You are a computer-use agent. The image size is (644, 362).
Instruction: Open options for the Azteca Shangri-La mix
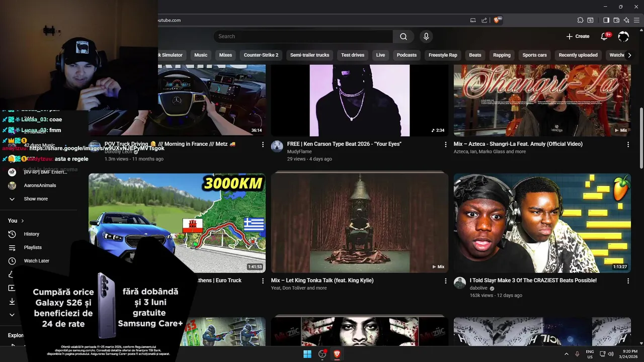pyautogui.click(x=628, y=144)
